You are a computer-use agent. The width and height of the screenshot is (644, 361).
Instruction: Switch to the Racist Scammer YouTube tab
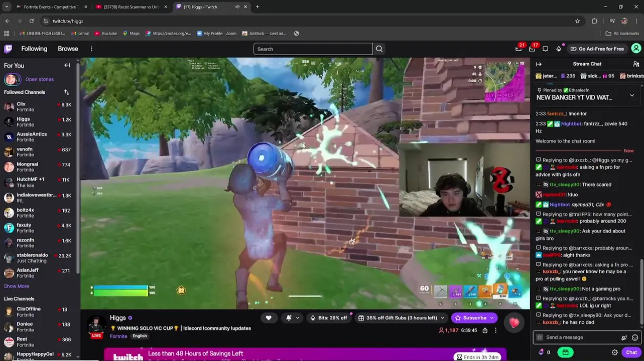coord(132,7)
